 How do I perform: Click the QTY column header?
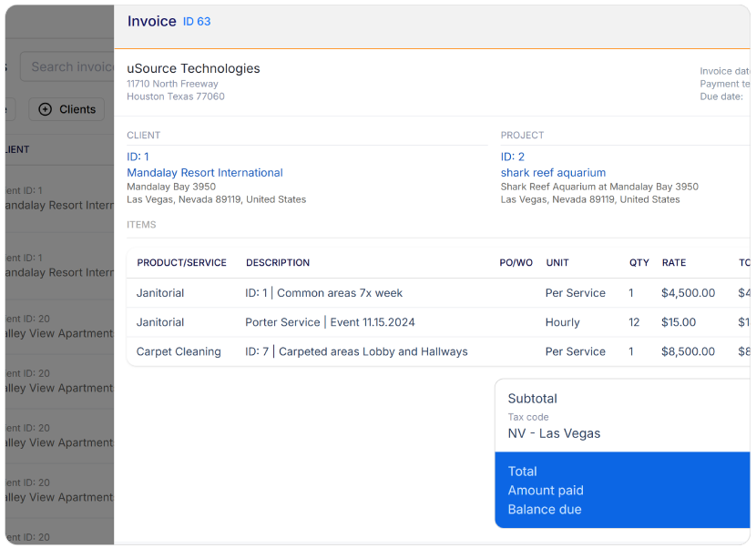point(639,263)
